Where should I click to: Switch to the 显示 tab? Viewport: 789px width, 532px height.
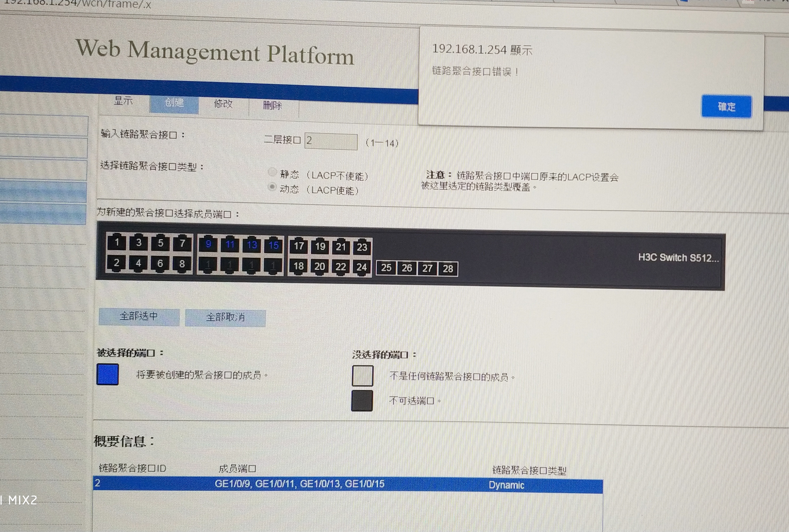[x=123, y=101]
